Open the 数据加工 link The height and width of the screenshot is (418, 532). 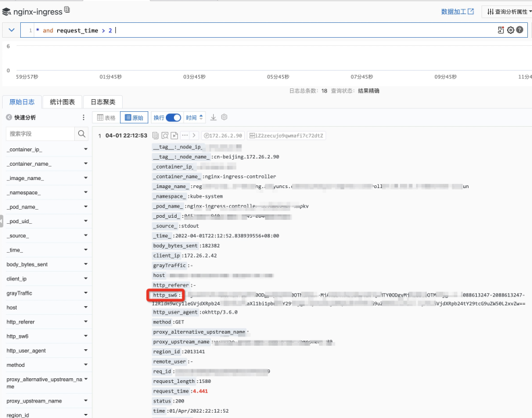(x=457, y=11)
